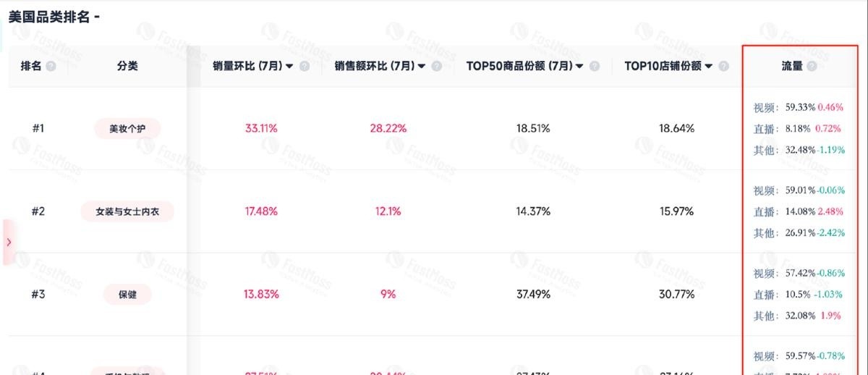The height and width of the screenshot is (375, 868).
Task: Click the help icon beside 排名 header
Action: [51, 66]
